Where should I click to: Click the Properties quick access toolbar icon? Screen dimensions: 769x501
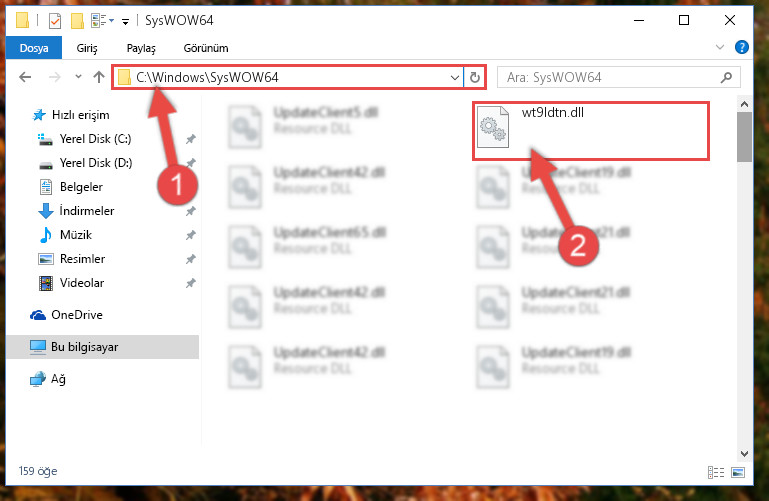tap(55, 21)
